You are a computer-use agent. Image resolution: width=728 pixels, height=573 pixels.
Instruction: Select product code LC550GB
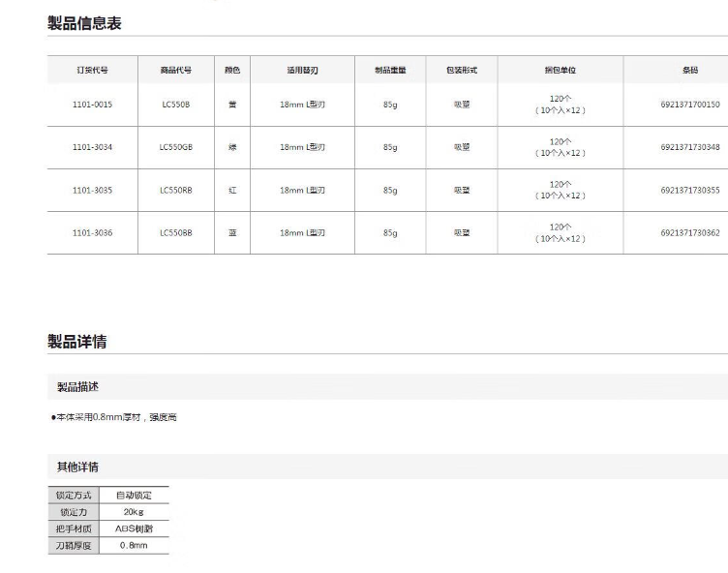point(176,147)
